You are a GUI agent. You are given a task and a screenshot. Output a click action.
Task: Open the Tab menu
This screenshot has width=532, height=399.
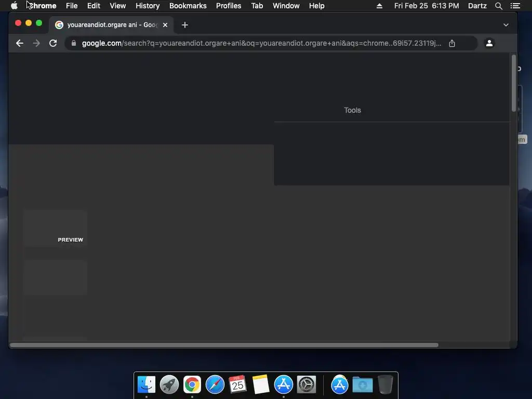point(257,6)
